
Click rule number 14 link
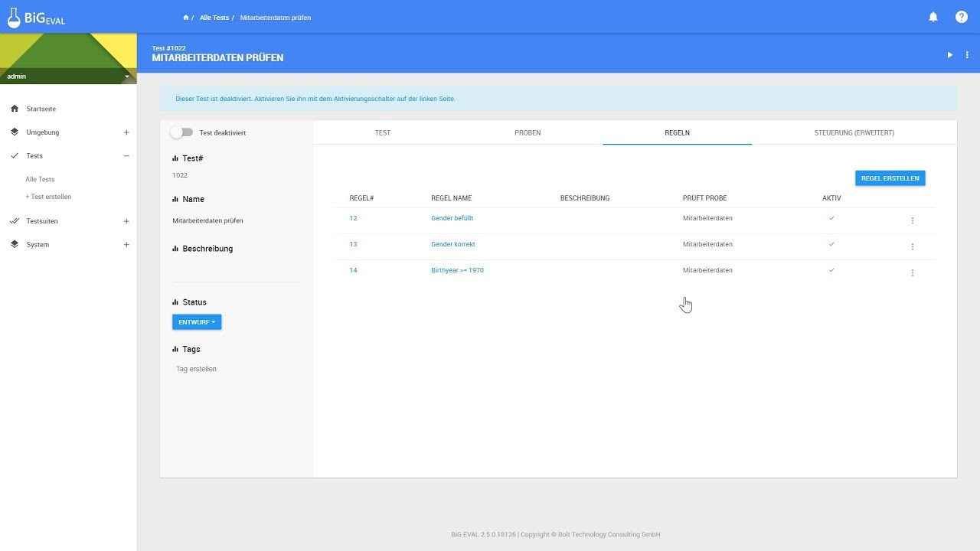pyautogui.click(x=353, y=270)
